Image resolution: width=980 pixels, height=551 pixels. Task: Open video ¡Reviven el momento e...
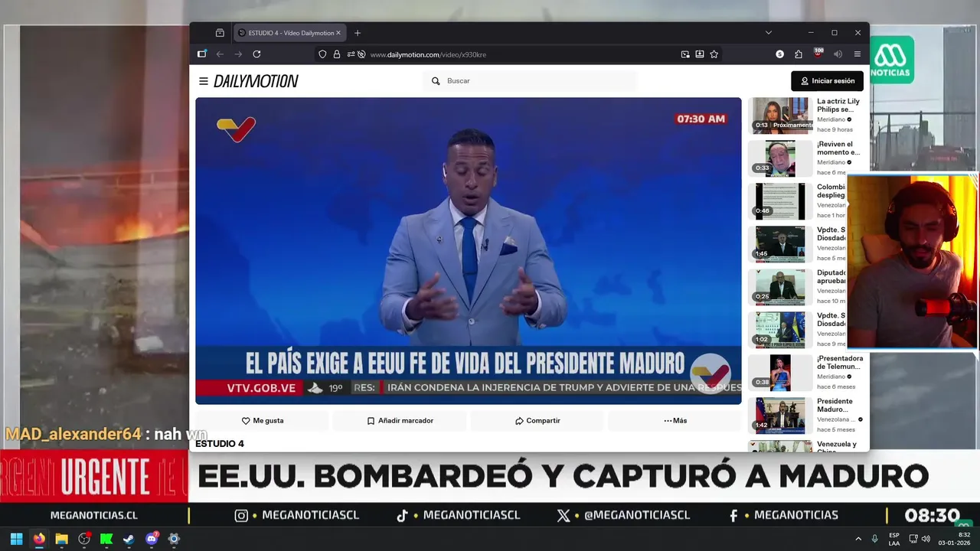838,148
